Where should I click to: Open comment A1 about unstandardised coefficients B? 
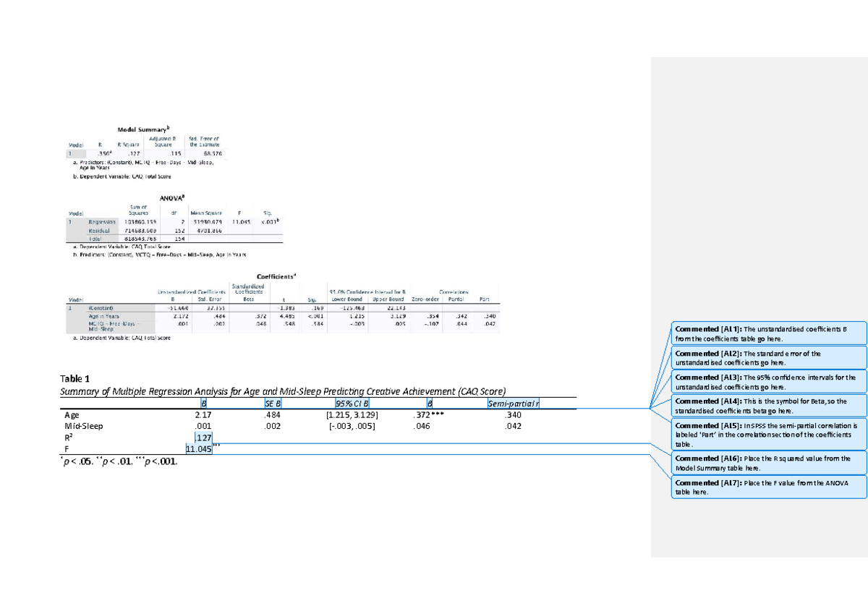coord(767,333)
